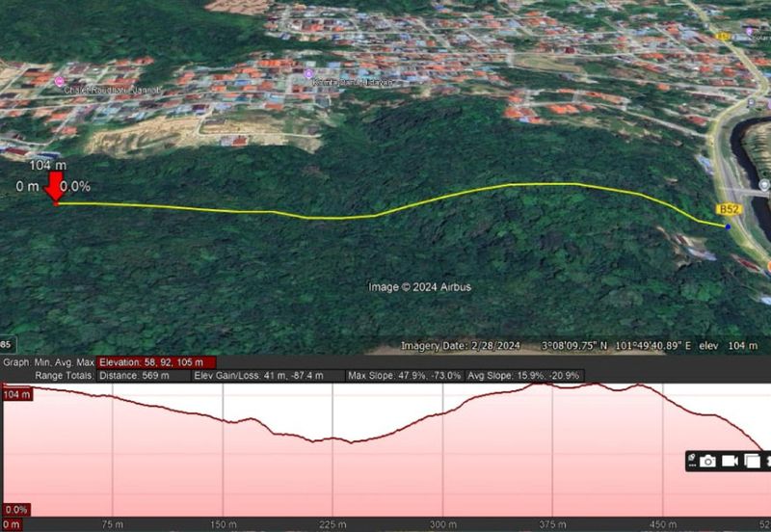This screenshot has height=532, width=771.
Task: Click the 0 m label on distance axis
Action: pos(11,524)
